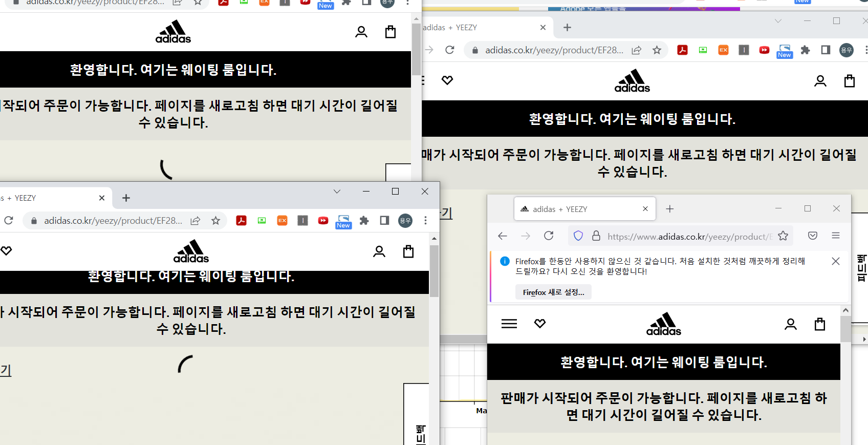Expand tab search chevron in bottom-left Chrome
The height and width of the screenshot is (445, 868).
pos(337,192)
